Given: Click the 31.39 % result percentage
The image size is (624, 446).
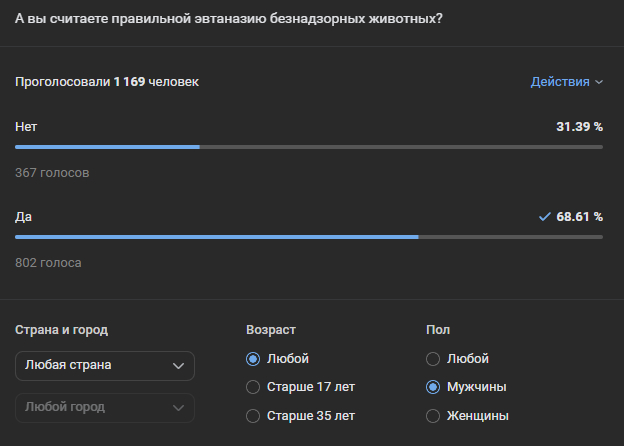Looking at the screenshot, I should [x=579, y=127].
